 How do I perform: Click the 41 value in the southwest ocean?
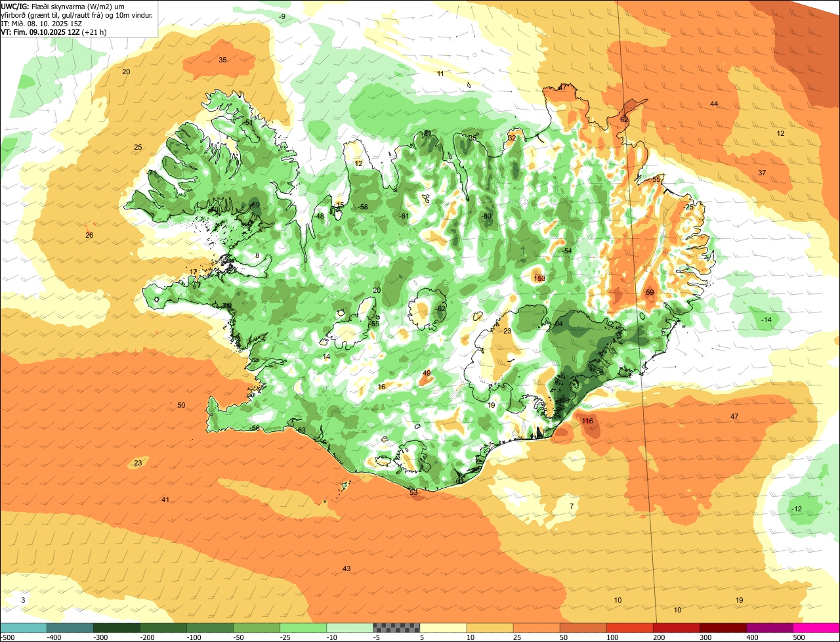coord(165,500)
